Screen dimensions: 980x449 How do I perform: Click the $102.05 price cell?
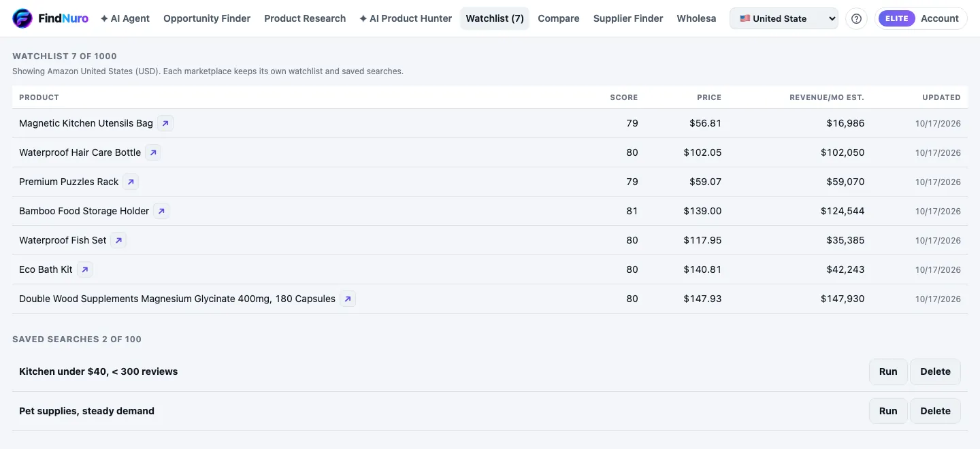(x=702, y=152)
